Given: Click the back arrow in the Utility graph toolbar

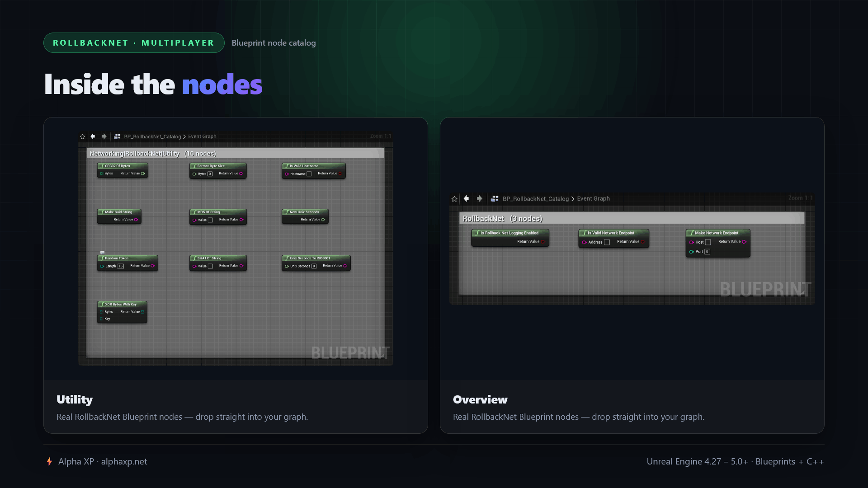Looking at the screenshot, I should (93, 136).
